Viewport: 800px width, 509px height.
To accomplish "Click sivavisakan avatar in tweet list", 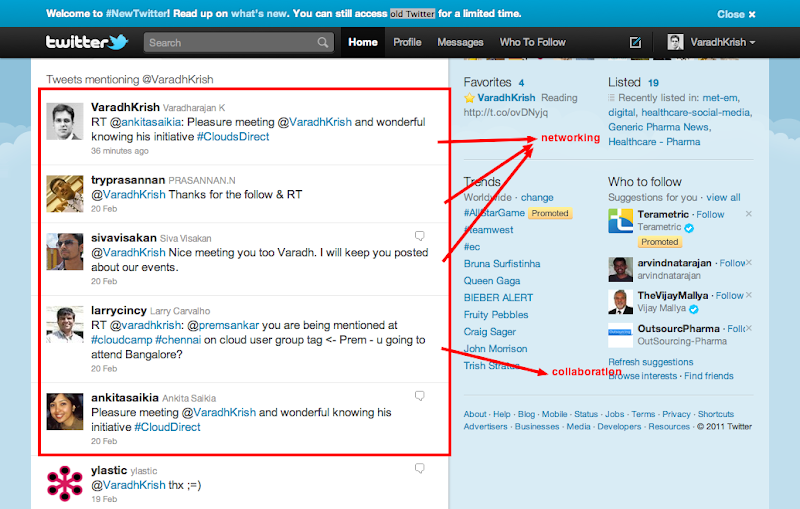I will [x=65, y=252].
